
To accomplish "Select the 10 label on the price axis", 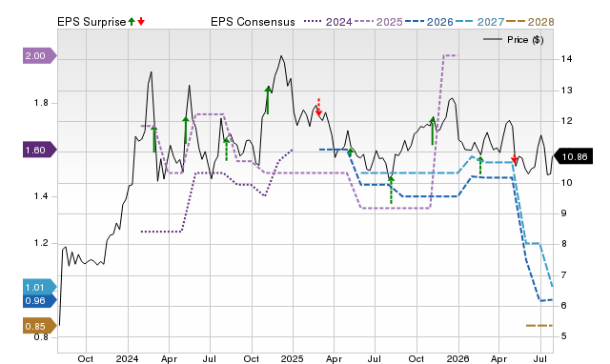I will click(566, 182).
